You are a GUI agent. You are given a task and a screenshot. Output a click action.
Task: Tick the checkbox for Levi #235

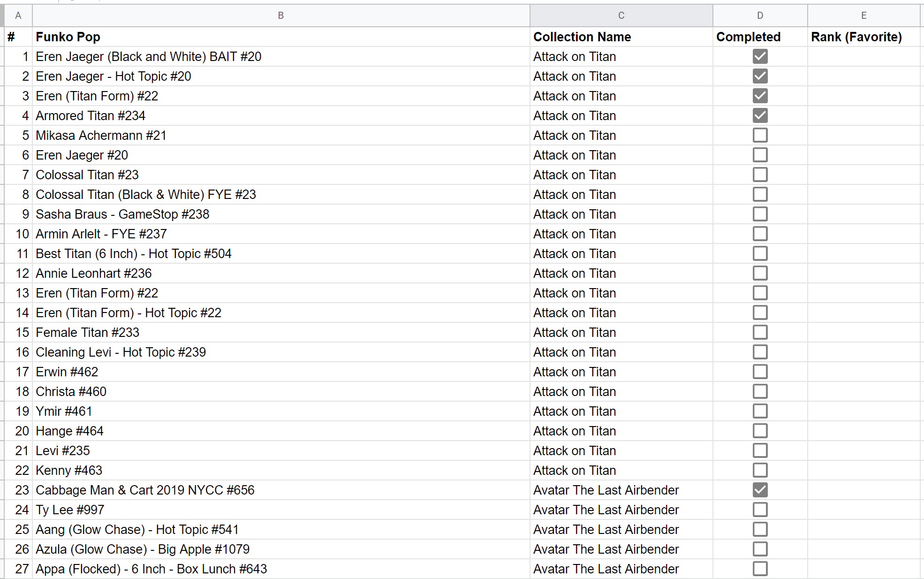tap(760, 450)
